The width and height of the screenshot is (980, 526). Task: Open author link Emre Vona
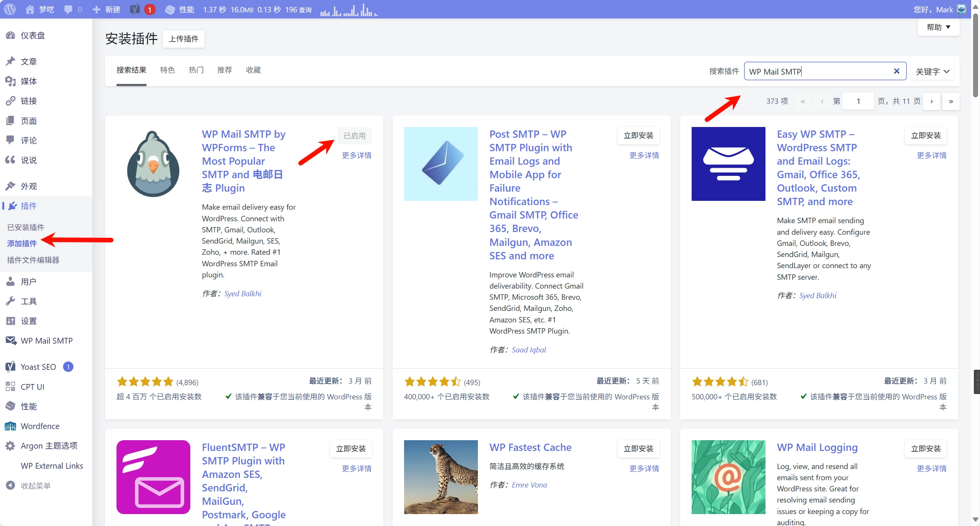529,485
